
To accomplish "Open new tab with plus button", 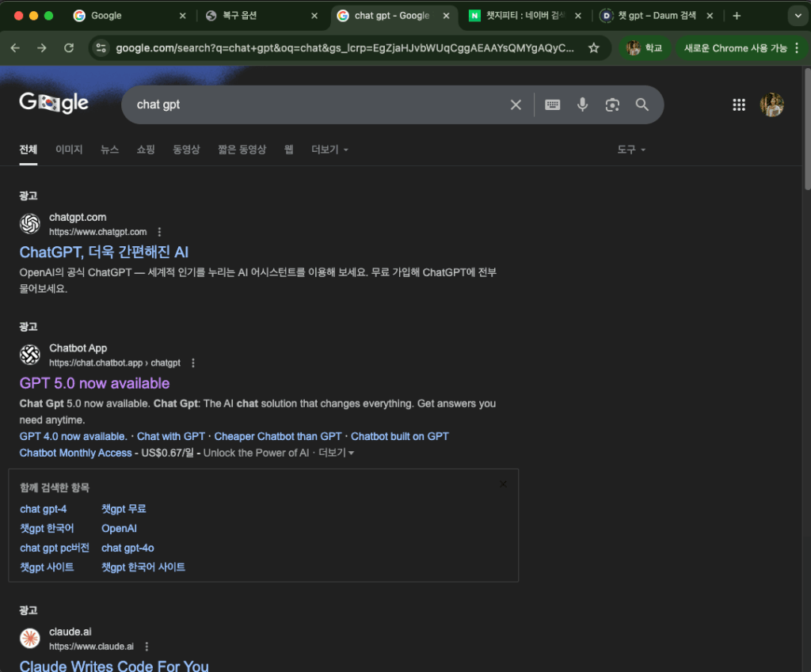I will (737, 16).
